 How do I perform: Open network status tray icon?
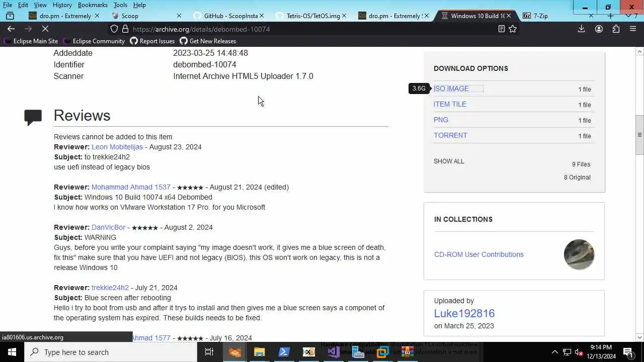(567, 352)
